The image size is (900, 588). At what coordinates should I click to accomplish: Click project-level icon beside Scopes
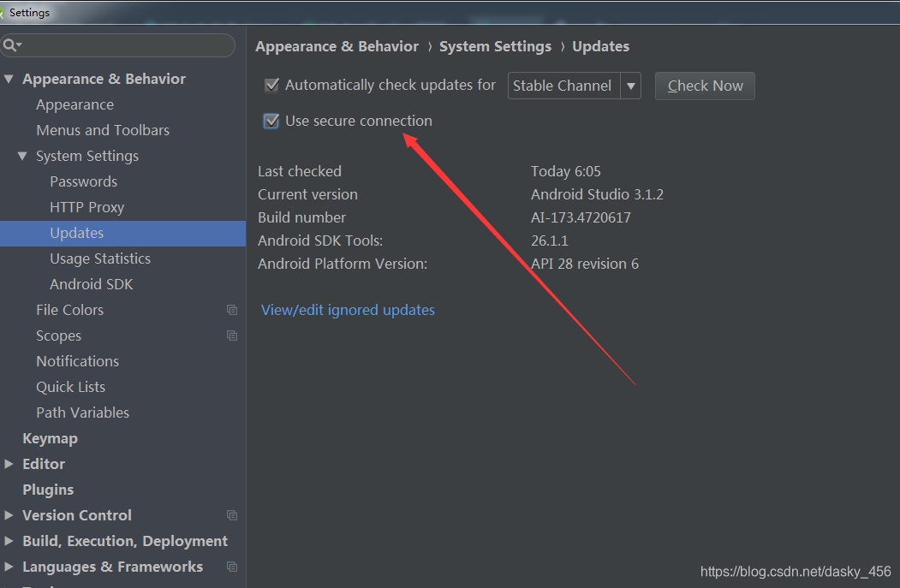[x=232, y=336]
